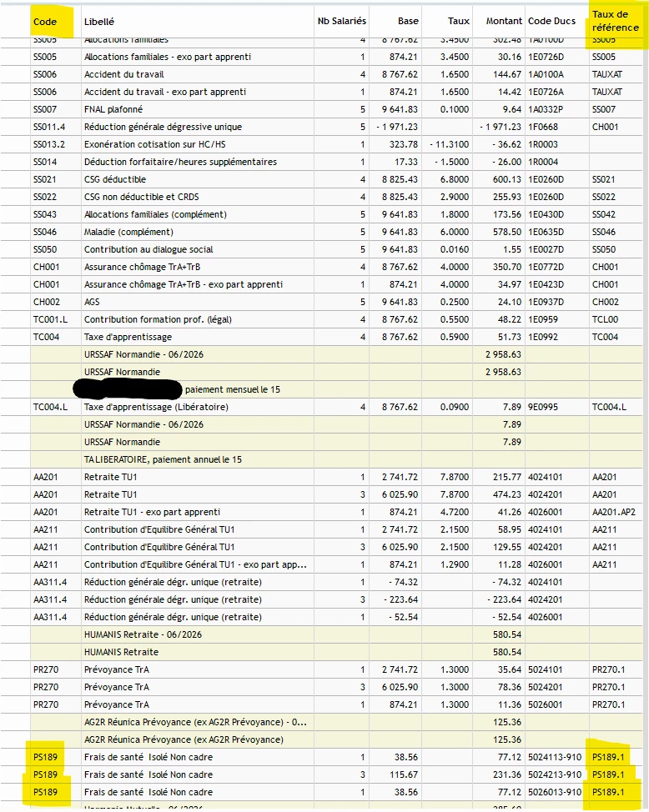Click the CSG déductible row label

point(115,179)
